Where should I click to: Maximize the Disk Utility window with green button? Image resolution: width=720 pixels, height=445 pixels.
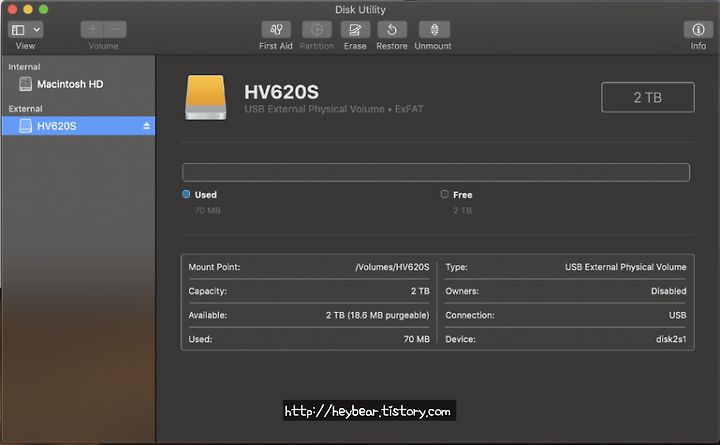(x=44, y=9)
